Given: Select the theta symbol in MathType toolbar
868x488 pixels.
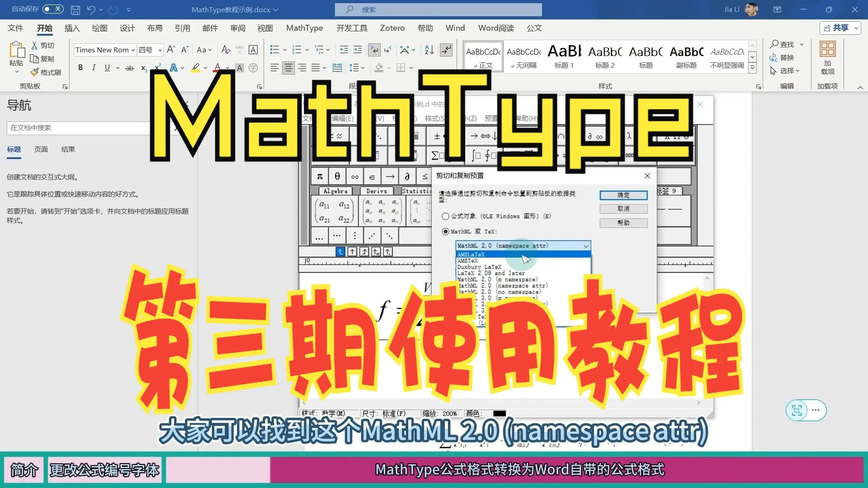Looking at the screenshot, I should (337, 176).
